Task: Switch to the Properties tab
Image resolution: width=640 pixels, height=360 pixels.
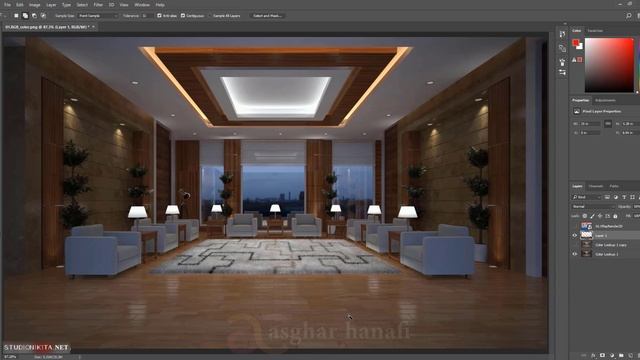Action: coord(580,100)
